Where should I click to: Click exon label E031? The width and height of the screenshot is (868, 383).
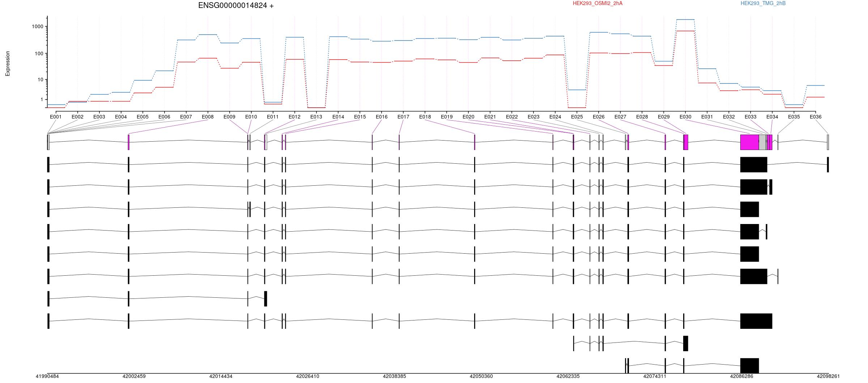pos(707,117)
